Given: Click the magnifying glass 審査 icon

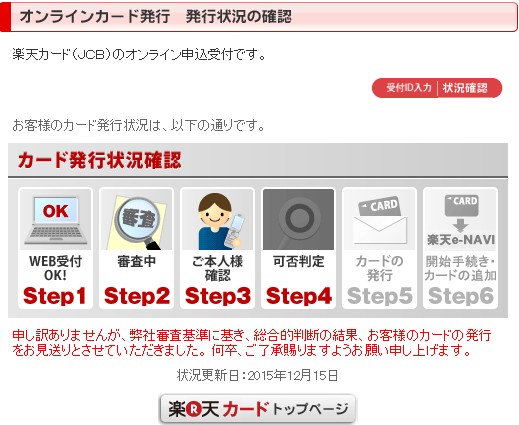Looking at the screenshot, I should point(136,219).
